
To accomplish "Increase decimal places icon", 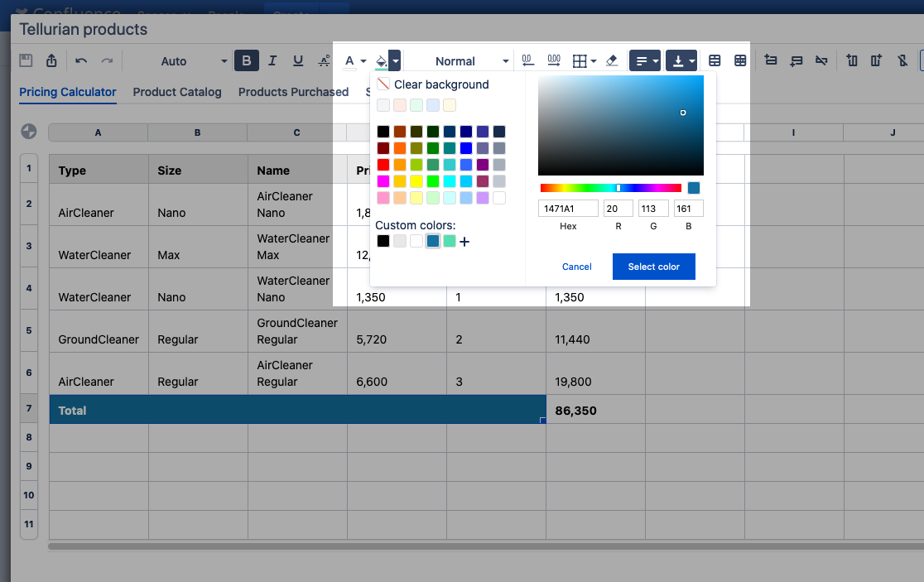I will (554, 60).
